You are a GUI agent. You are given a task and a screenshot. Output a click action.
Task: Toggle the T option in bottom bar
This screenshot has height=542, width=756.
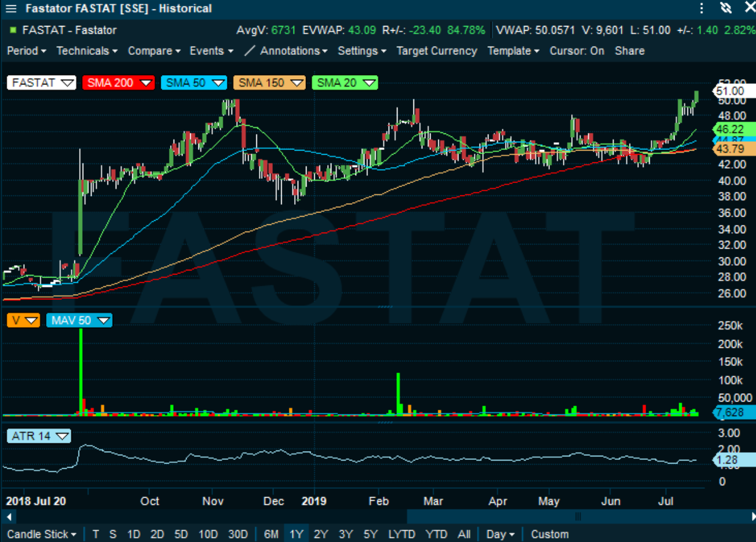click(x=96, y=534)
